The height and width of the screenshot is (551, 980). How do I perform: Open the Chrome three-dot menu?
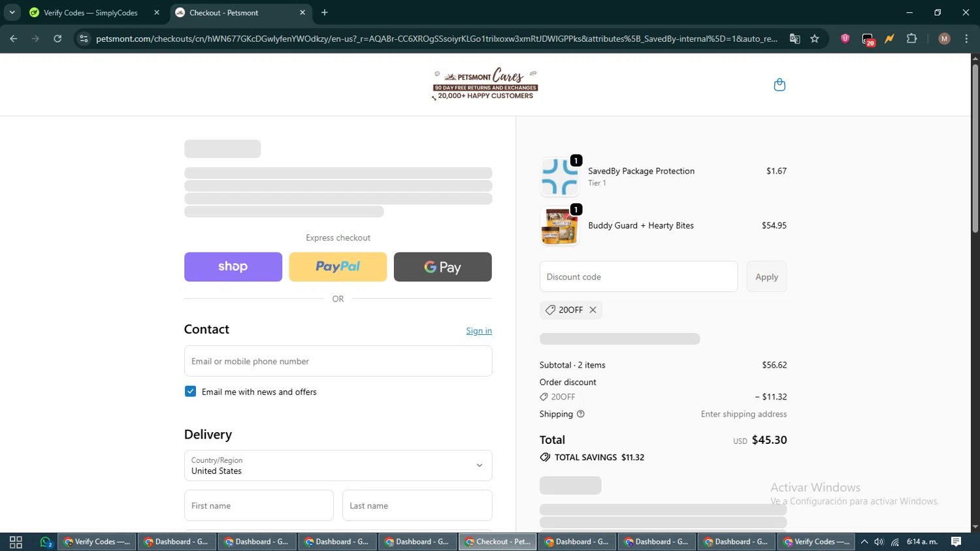[x=966, y=39]
